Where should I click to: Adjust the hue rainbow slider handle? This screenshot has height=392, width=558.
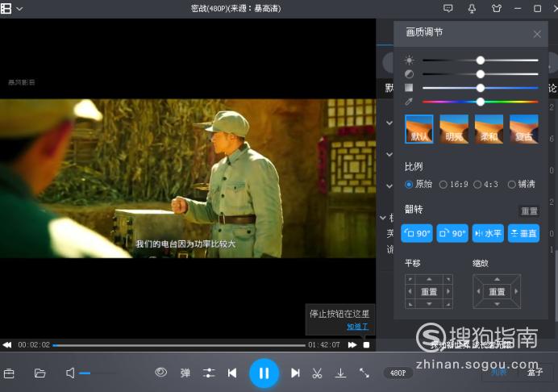point(481,102)
